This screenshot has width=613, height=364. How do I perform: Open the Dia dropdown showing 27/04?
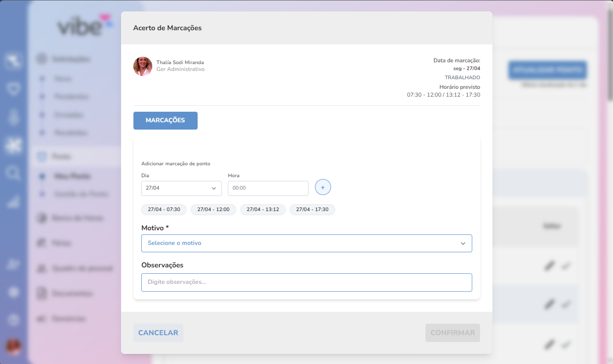181,188
